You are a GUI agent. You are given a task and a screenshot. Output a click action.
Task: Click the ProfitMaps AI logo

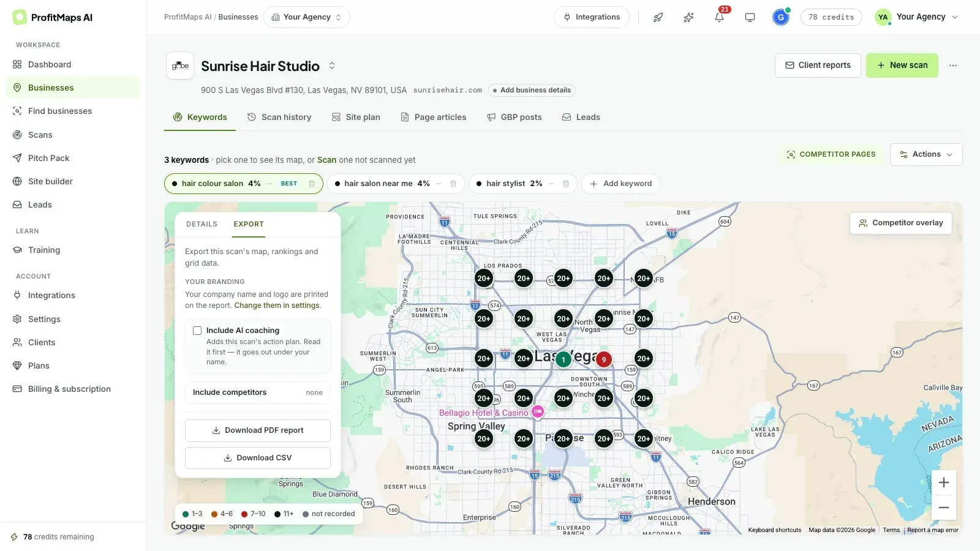point(53,17)
